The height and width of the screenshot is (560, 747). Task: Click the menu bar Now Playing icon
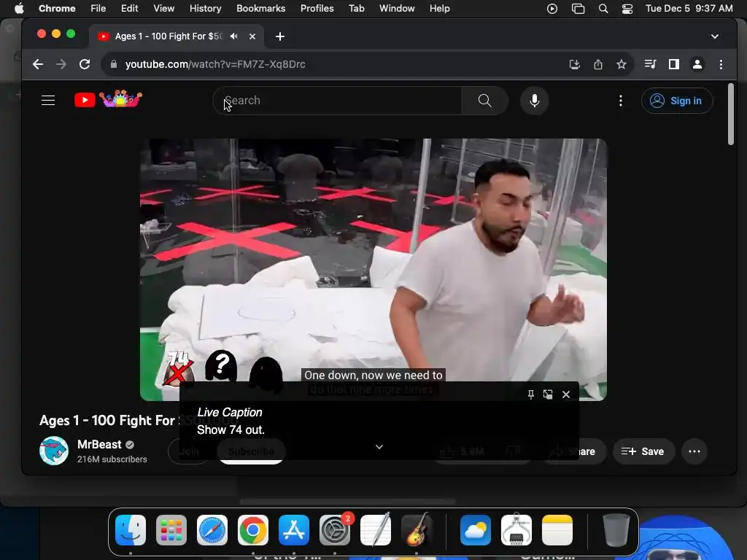click(552, 9)
